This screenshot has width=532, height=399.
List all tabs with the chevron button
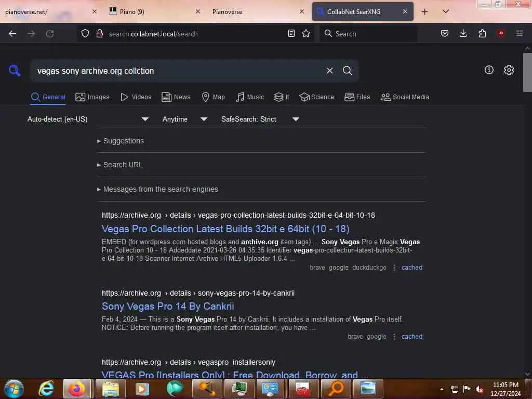(x=446, y=11)
